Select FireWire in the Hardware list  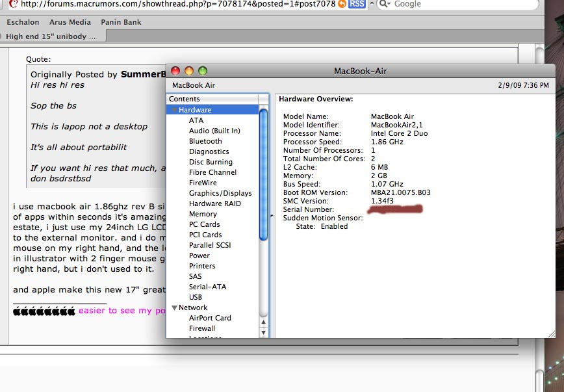[x=203, y=183]
